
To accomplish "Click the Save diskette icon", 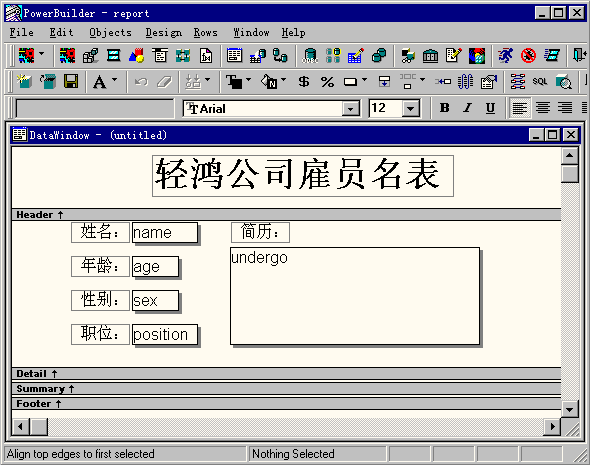I will [71, 81].
